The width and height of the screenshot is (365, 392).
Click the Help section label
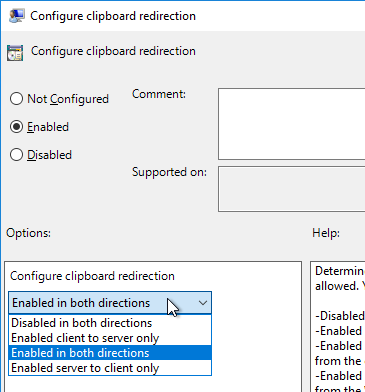coord(326,233)
